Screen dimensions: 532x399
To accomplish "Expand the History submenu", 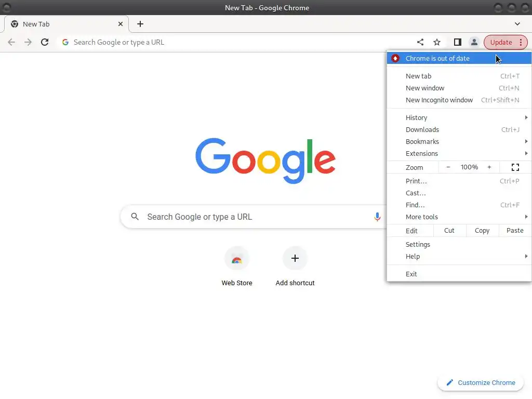I will (x=459, y=117).
